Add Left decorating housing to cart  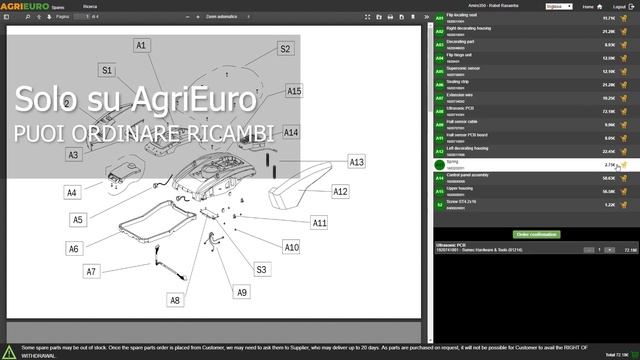pyautogui.click(x=624, y=151)
